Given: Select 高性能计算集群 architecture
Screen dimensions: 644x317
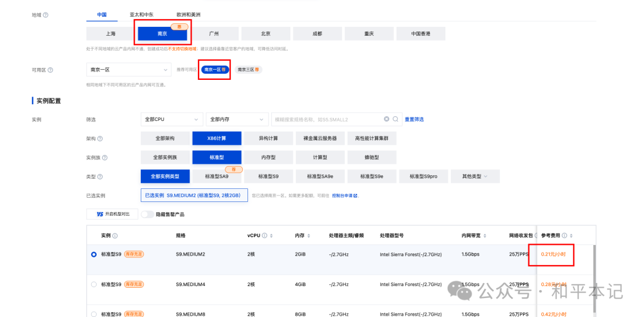Looking at the screenshot, I should coord(372,138).
